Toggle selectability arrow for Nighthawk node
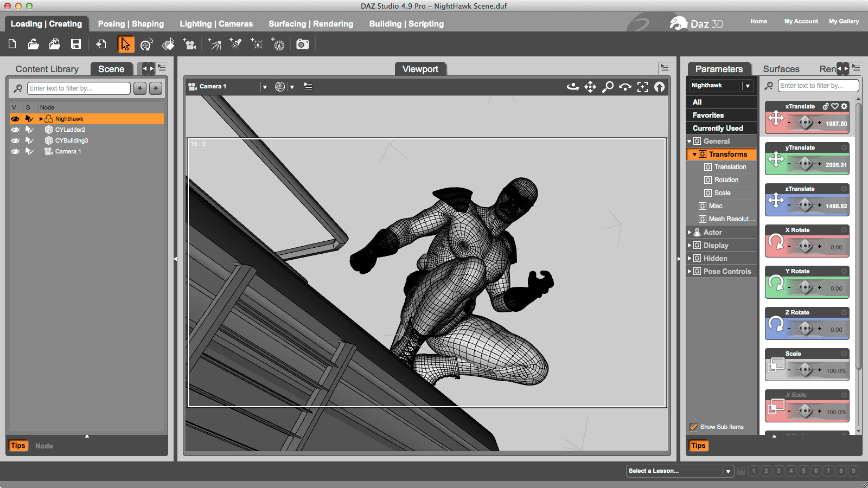 (29, 119)
